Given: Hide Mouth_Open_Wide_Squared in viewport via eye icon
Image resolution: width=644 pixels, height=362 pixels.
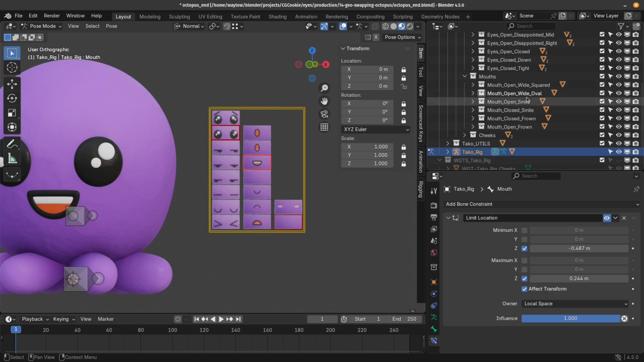Looking at the screenshot, I should (619, 85).
